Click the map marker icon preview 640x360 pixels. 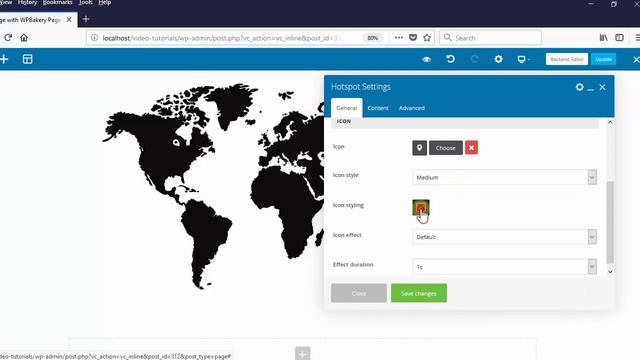coord(420,148)
